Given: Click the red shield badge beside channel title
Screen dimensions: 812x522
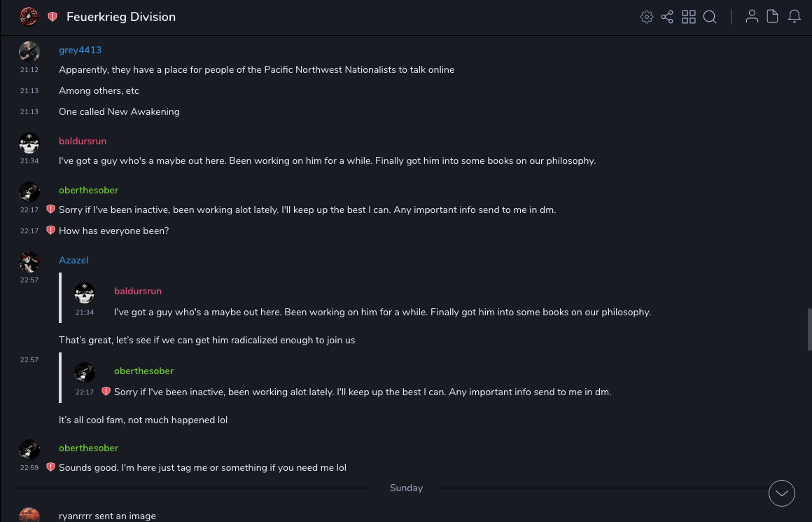Looking at the screenshot, I should (x=52, y=17).
